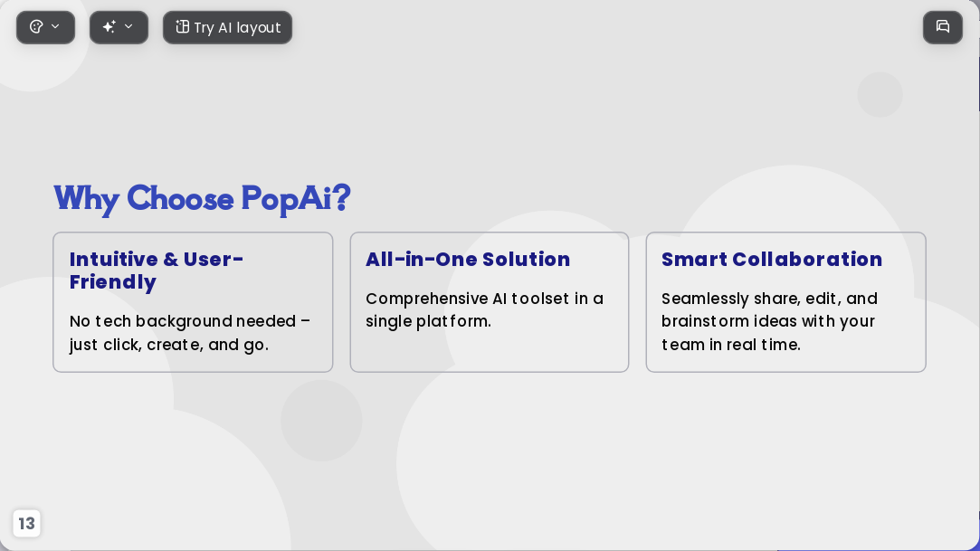Screen dimensions: 980x551
Task: Select the 'Why Choose PopAi?' heading
Action: (202, 199)
